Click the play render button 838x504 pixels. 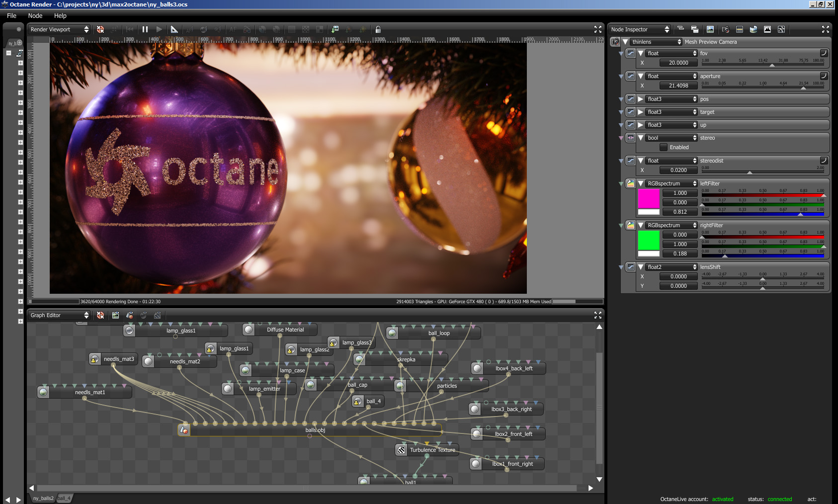pyautogui.click(x=159, y=29)
